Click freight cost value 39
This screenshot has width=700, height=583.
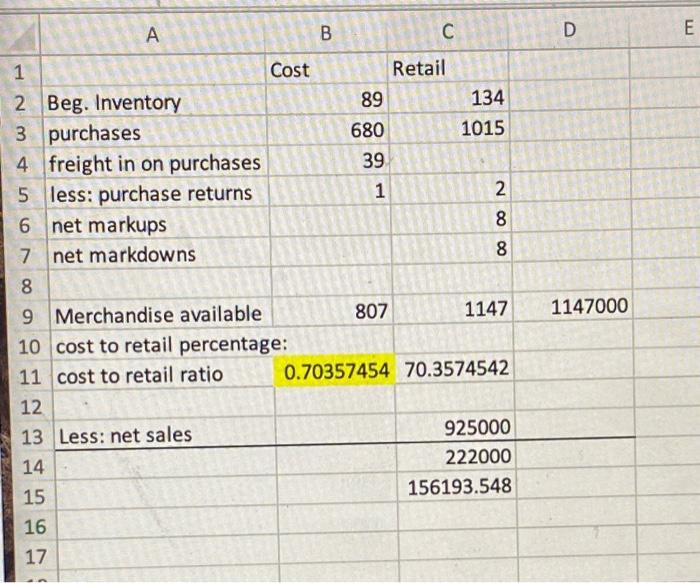[x=330, y=161]
